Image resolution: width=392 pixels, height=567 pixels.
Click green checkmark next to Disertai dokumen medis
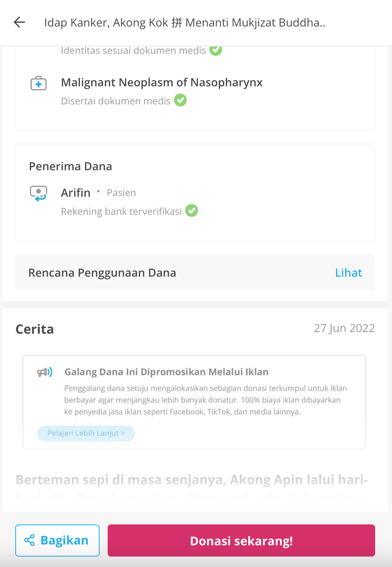180,100
